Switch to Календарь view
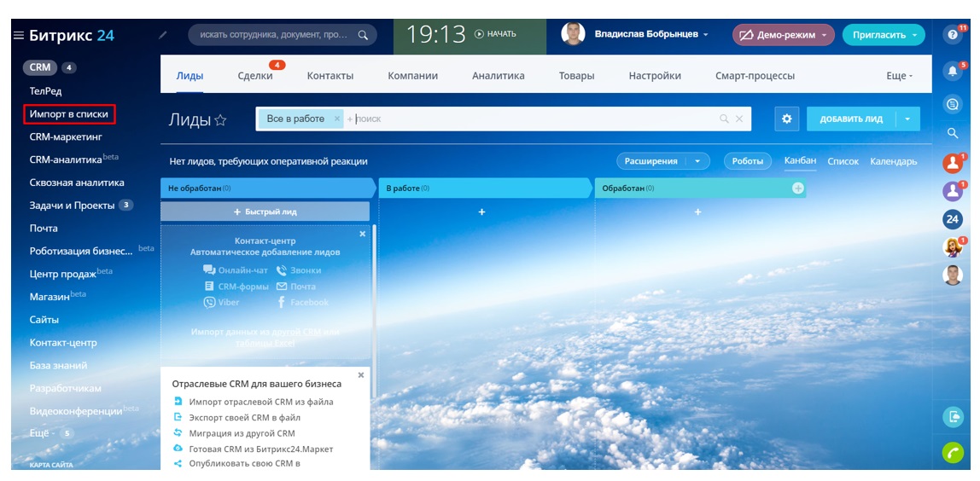The width and height of the screenshot is (980, 481). coord(894,161)
